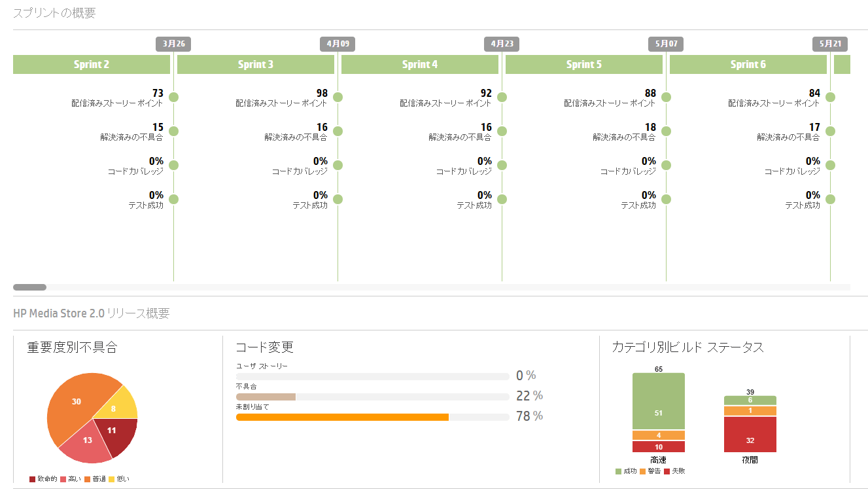Click the 低い legend swatch
The height and width of the screenshot is (498, 868).
coord(112,479)
